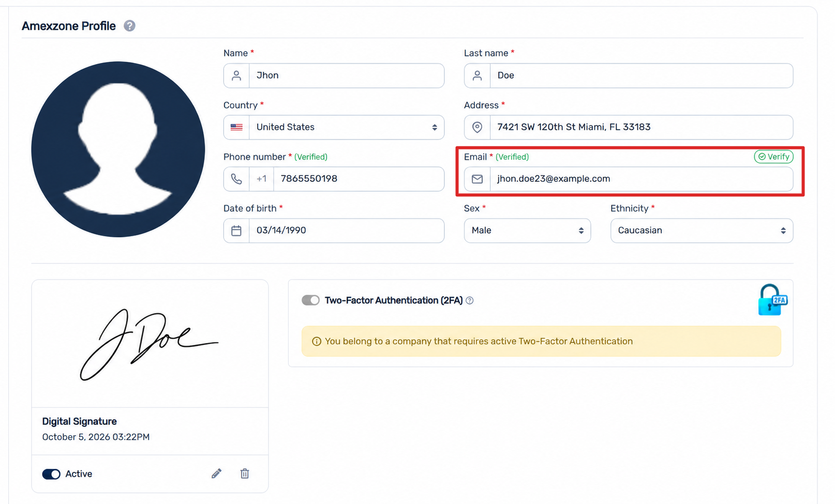Click the signature date October 5, 2026 03:22PM
Screen dimensions: 835x504
coord(96,437)
